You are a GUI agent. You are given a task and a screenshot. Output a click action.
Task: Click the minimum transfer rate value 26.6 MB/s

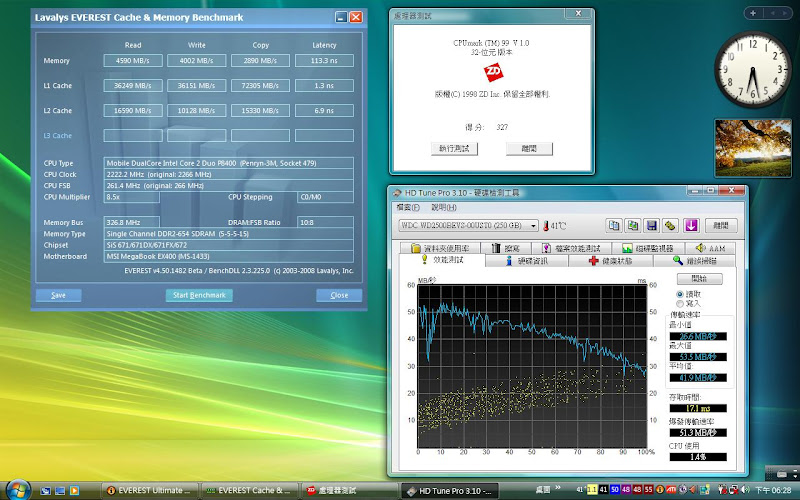697,337
